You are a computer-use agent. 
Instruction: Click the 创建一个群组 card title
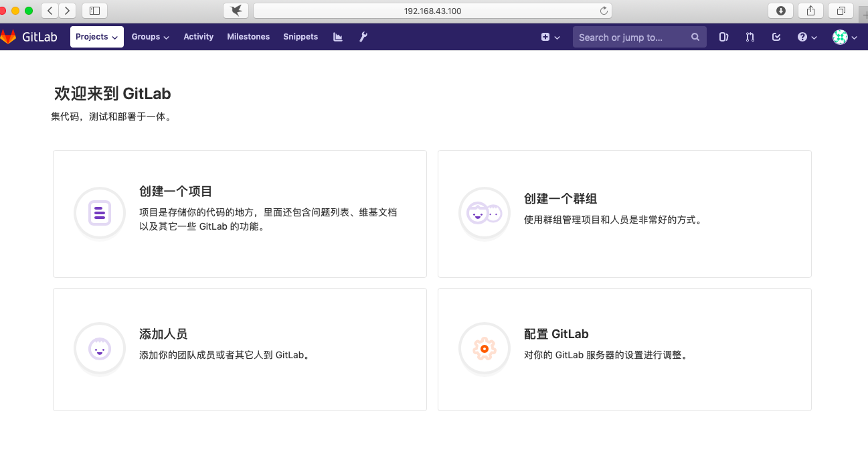pyautogui.click(x=560, y=199)
